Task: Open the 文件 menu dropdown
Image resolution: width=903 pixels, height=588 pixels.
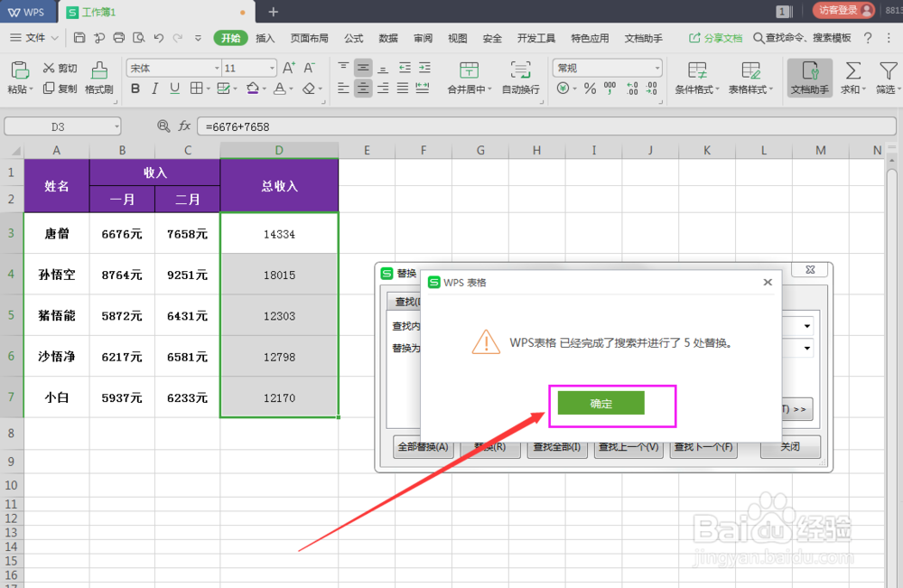Action: pyautogui.click(x=34, y=38)
